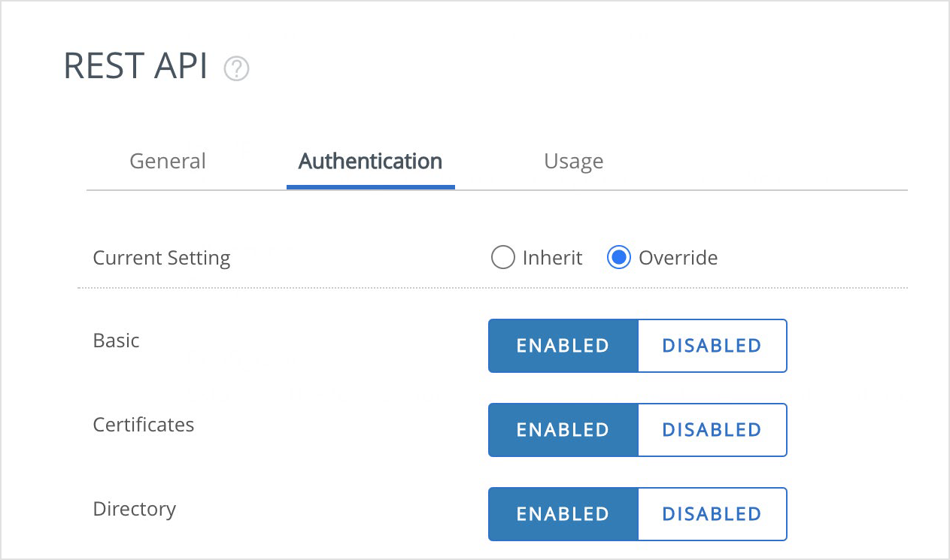The image size is (950, 560).
Task: Click the REST API heading
Action: pyautogui.click(x=135, y=67)
